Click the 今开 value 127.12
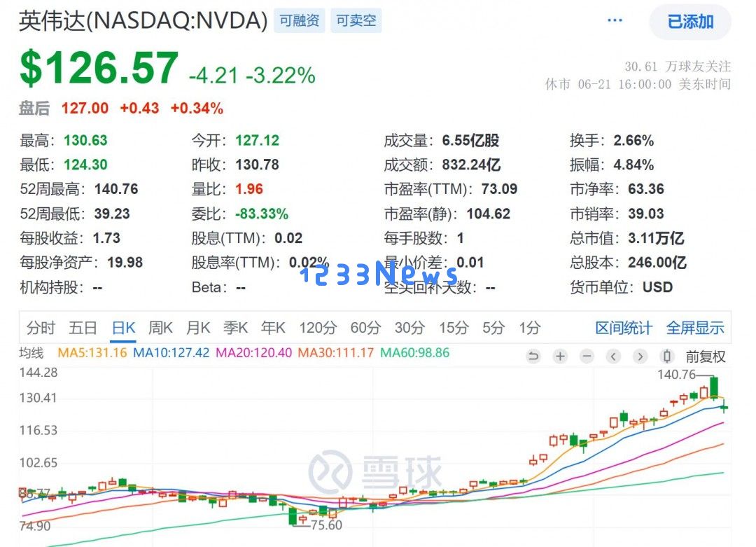The height and width of the screenshot is (547, 756). [x=257, y=140]
